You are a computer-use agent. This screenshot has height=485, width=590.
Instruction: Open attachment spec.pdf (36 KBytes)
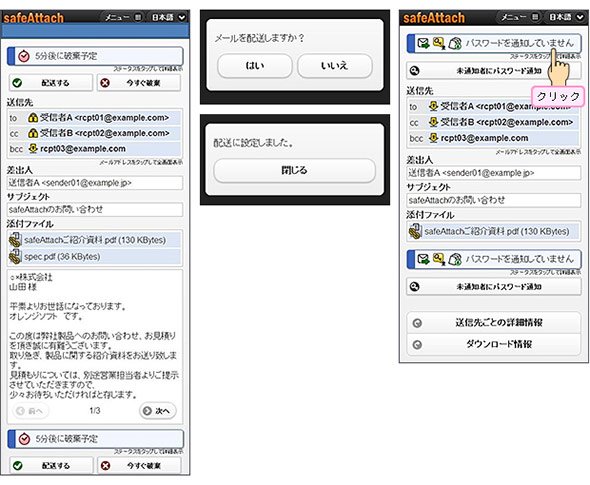pos(94,257)
